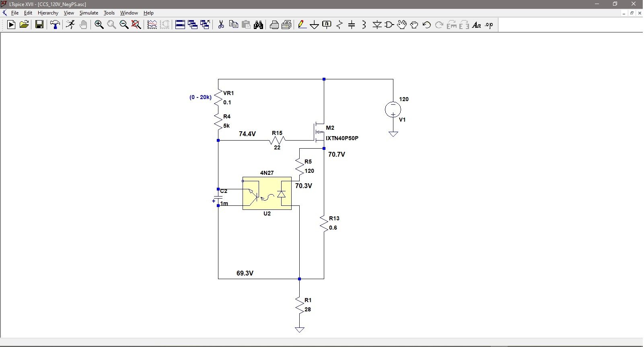Add a SPICE directive with .op icon

tap(489, 25)
